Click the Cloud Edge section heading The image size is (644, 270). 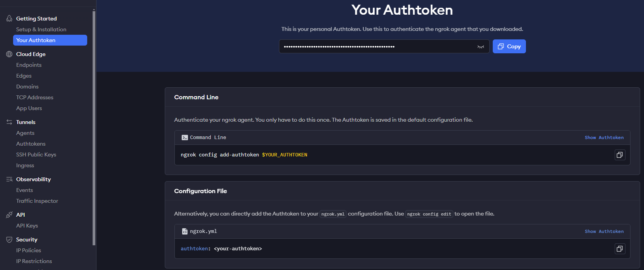point(31,54)
